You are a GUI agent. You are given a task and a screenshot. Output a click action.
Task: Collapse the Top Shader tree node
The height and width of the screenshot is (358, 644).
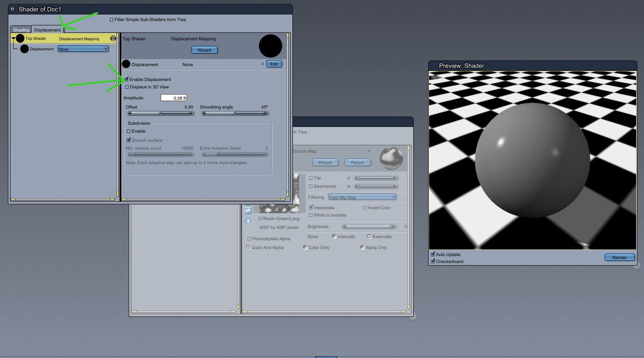click(x=14, y=39)
